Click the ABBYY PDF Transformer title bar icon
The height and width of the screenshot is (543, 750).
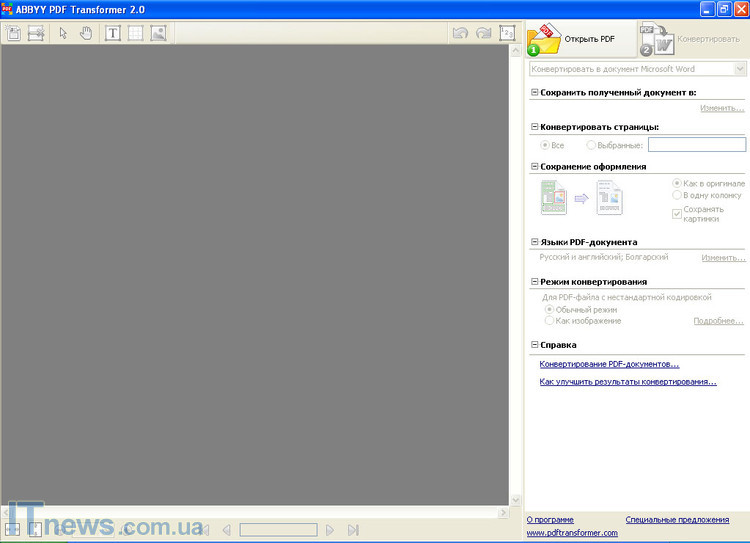tap(7, 9)
